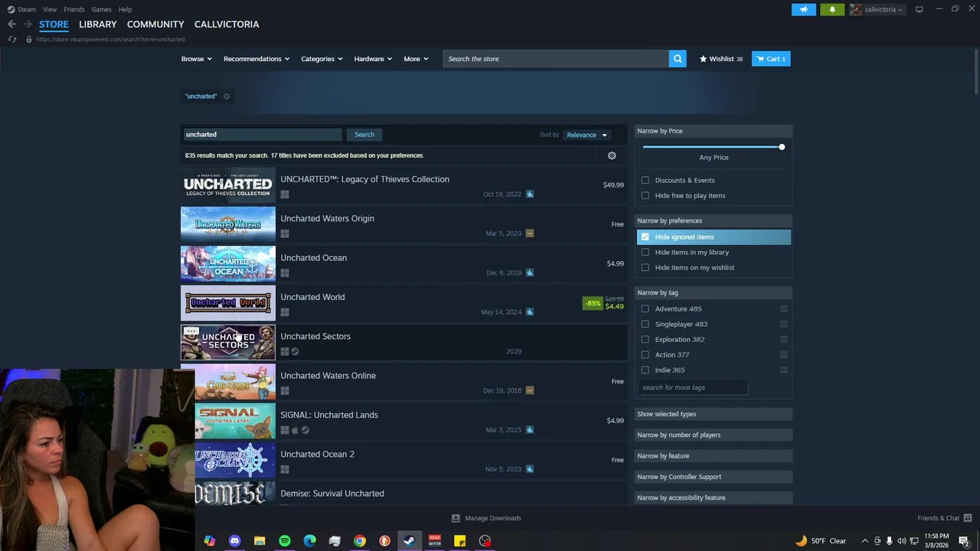Expand Narrow by Controller Support
This screenshot has height=551, width=980.
point(714,477)
